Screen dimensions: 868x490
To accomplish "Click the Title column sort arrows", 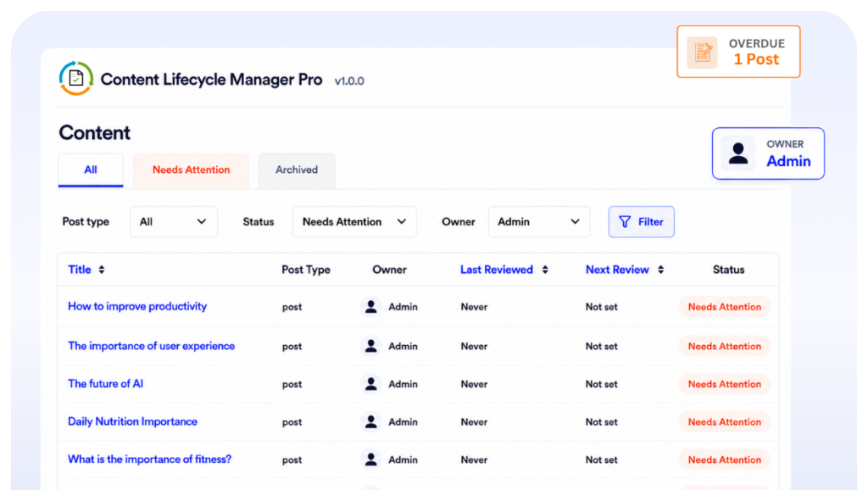I will click(102, 270).
